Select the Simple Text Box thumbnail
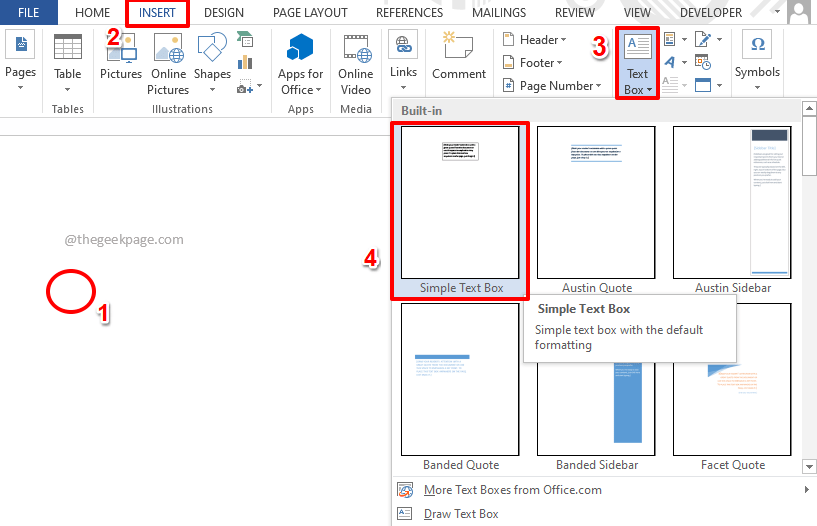This screenshot has width=817, height=526. [x=460, y=204]
